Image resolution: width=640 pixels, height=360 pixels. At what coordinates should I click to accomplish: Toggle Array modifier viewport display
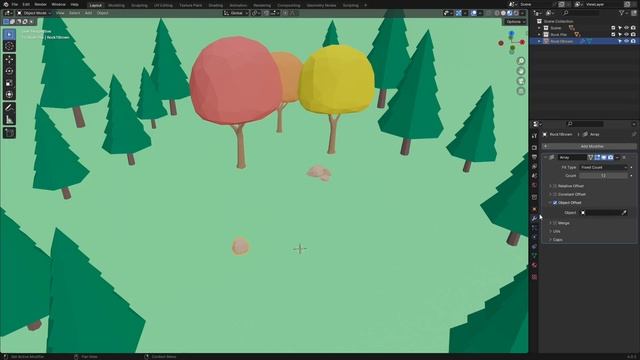(604, 158)
